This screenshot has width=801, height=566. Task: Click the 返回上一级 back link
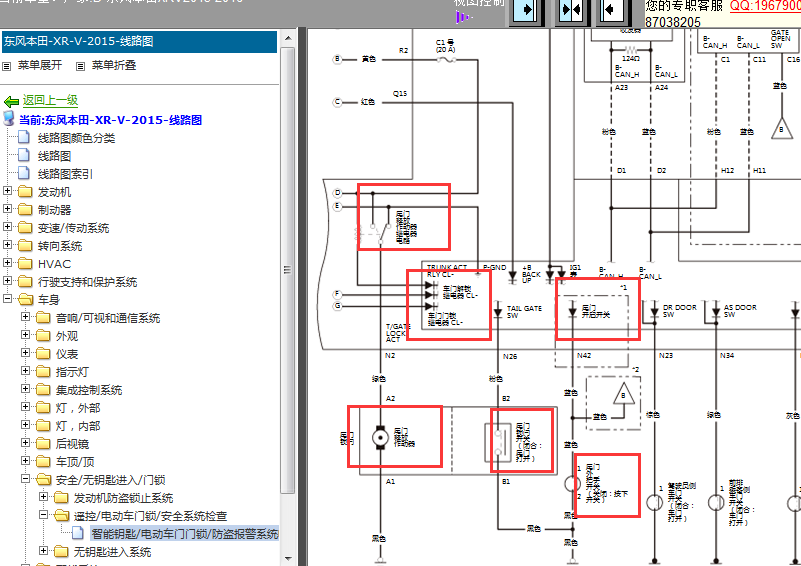click(x=50, y=100)
